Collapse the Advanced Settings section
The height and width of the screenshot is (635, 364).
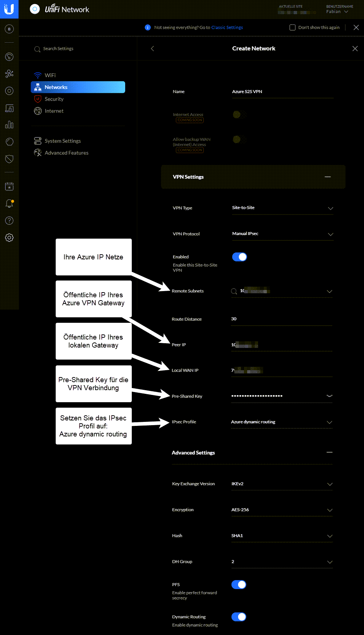(x=329, y=452)
